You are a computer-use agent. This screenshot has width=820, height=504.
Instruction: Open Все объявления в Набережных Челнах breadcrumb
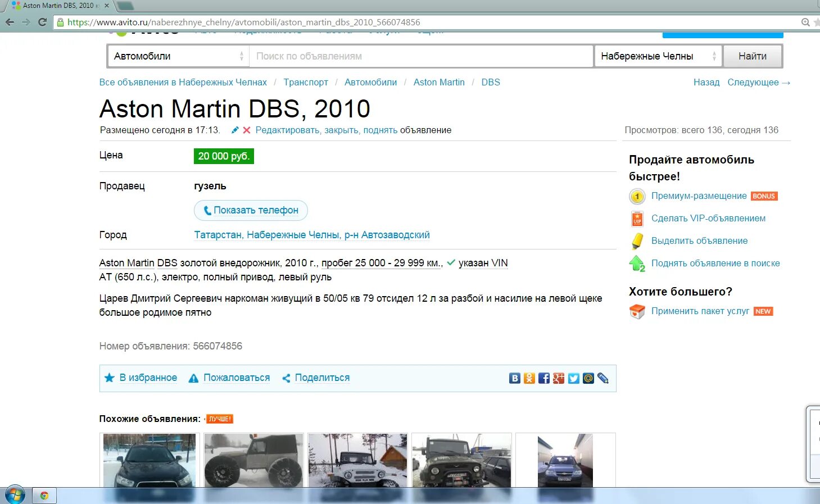[183, 82]
